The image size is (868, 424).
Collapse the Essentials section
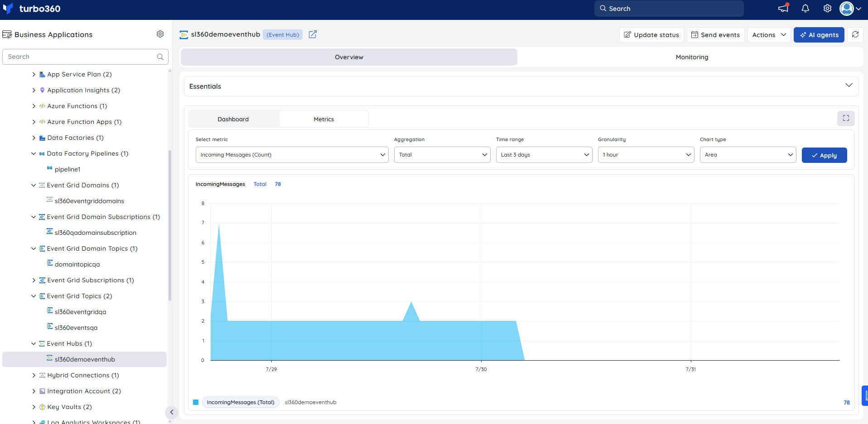849,86
